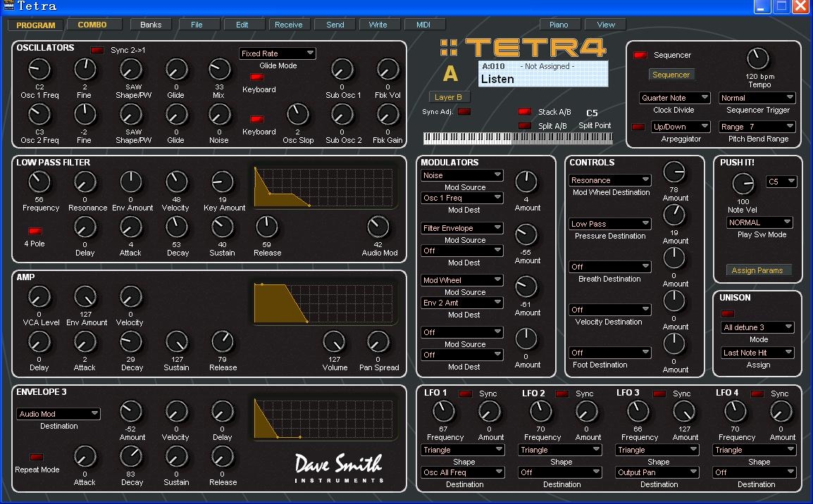Click the Receive button

pos(289,25)
